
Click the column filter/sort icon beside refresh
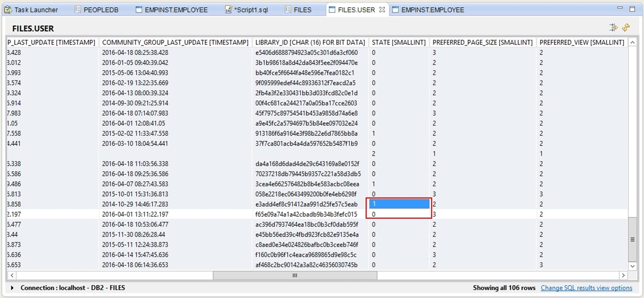[613, 28]
